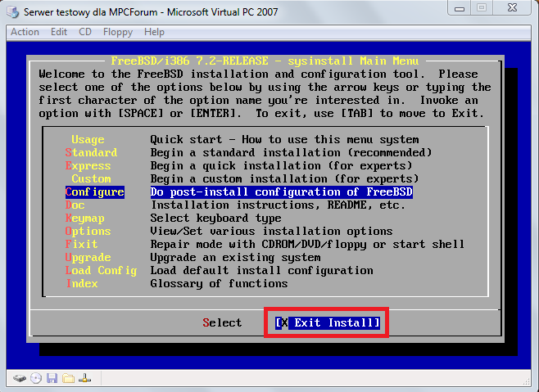This screenshot has height=392, width=539.
Task: Click the shared folder status icon
Action: click(x=69, y=378)
